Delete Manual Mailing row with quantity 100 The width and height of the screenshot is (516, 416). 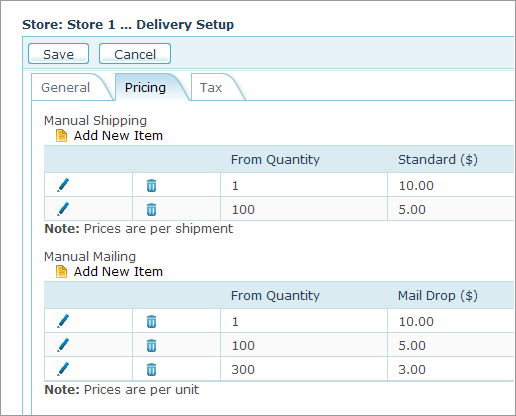pos(151,345)
